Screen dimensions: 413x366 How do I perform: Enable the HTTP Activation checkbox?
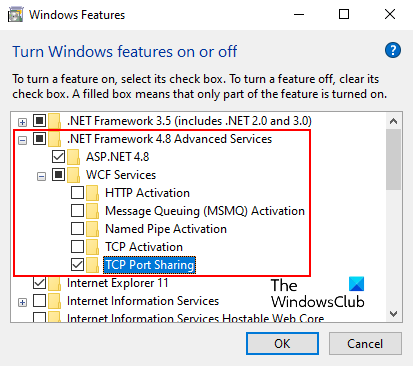pos(77,192)
